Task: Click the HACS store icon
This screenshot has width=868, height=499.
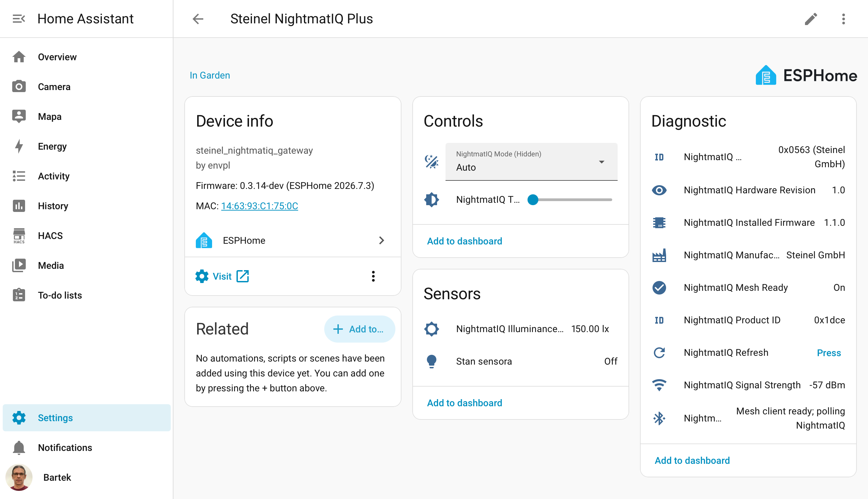Action: (x=19, y=236)
